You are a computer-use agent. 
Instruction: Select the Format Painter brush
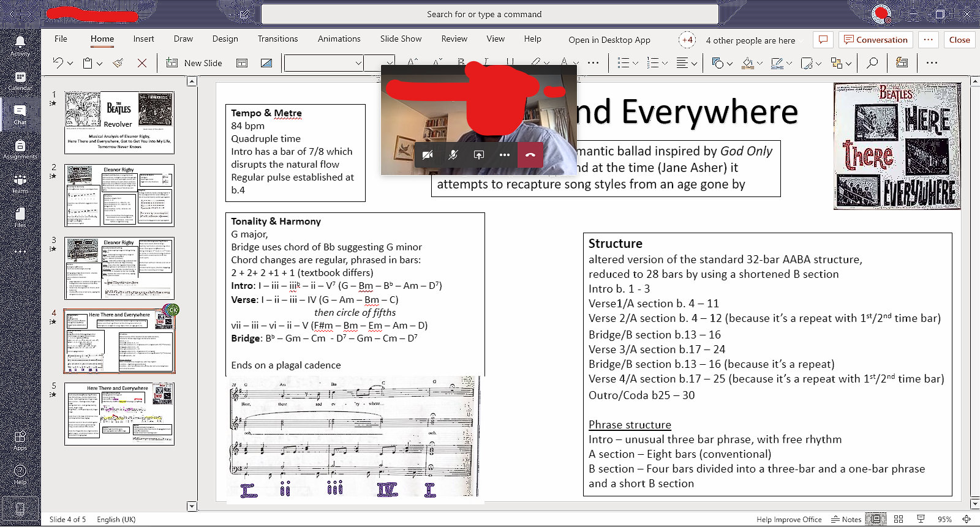(x=118, y=62)
